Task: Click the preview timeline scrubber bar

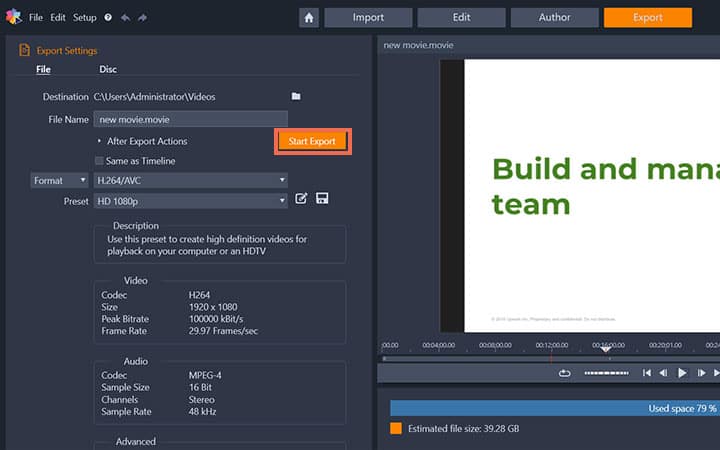Action: point(550,359)
